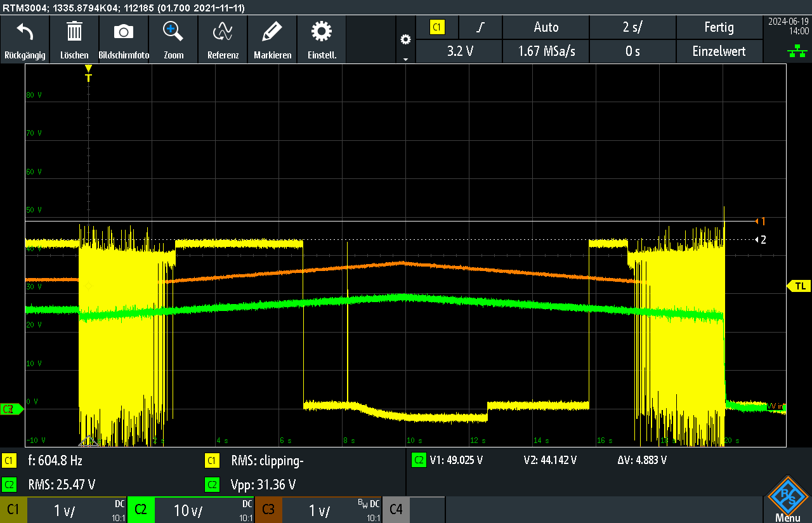Change the Auto trigger mode
This screenshot has height=523, width=812.
point(546,27)
